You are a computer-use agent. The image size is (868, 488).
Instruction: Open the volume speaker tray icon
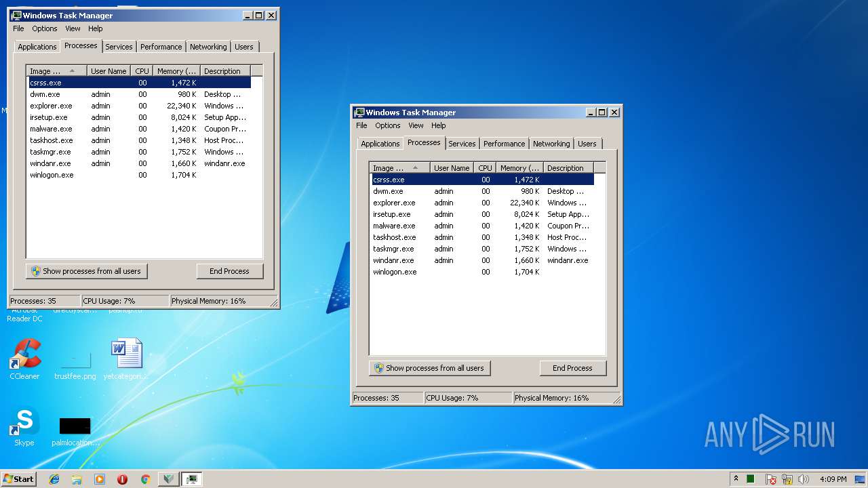pos(804,479)
